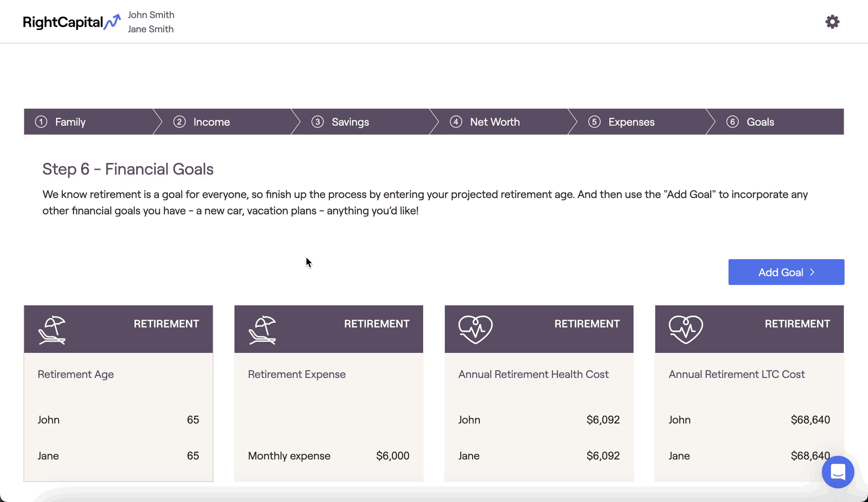Open the Retirement Age card
The width and height of the screenshot is (868, 502).
point(76,374)
